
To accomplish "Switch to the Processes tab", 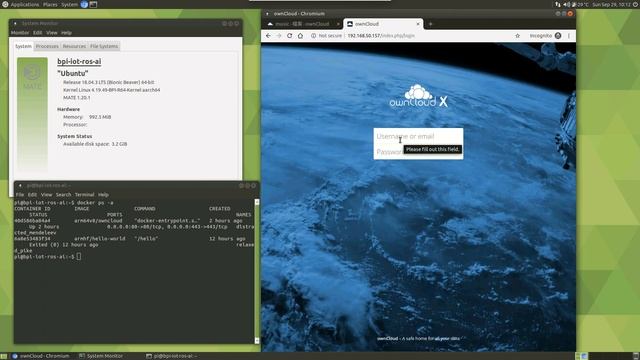I will (x=47, y=47).
